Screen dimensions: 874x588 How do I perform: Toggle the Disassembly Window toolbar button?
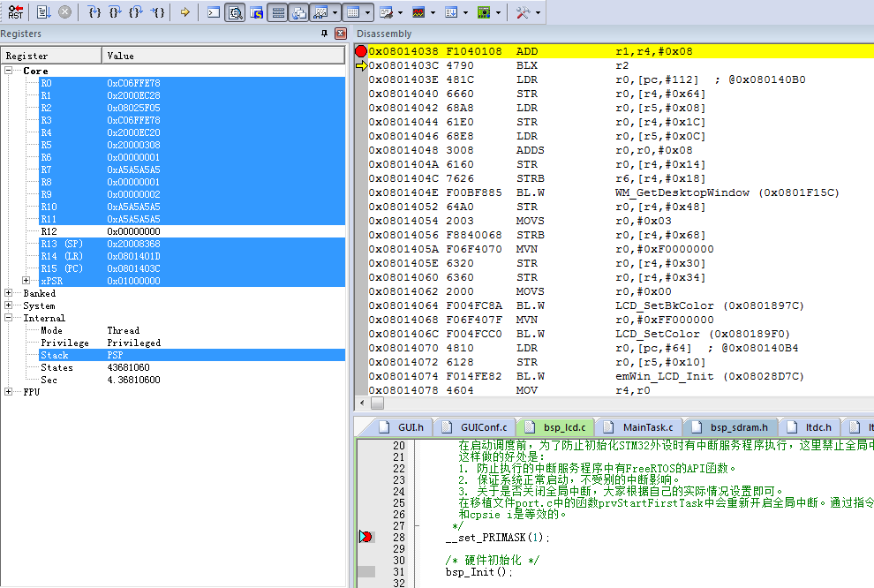point(235,12)
